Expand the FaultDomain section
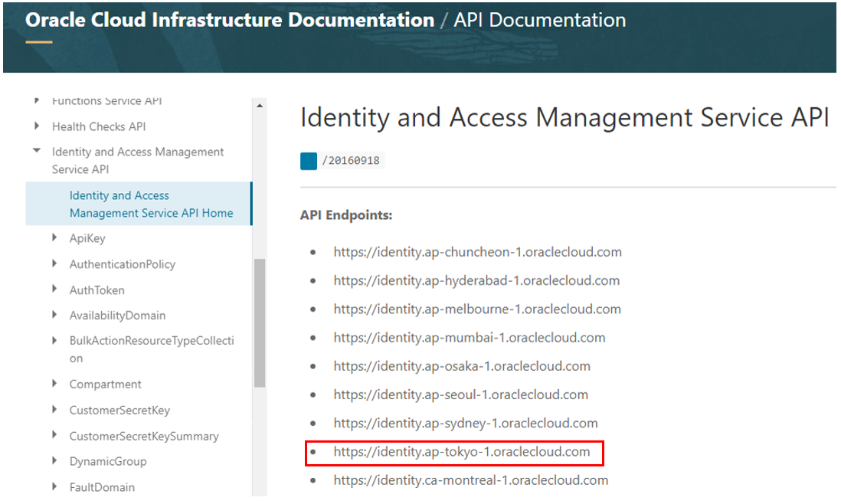 [x=54, y=486]
